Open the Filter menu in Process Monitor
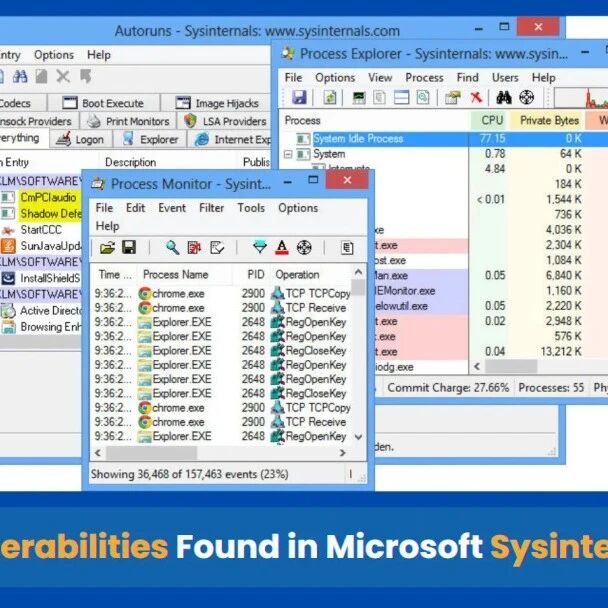Screen dimensions: 608x608 click(x=211, y=208)
